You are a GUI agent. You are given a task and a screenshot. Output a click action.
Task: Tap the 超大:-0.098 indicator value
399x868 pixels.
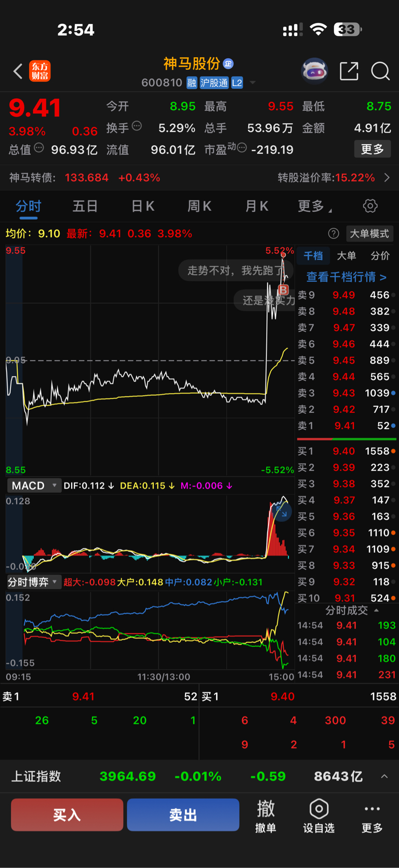(89, 582)
